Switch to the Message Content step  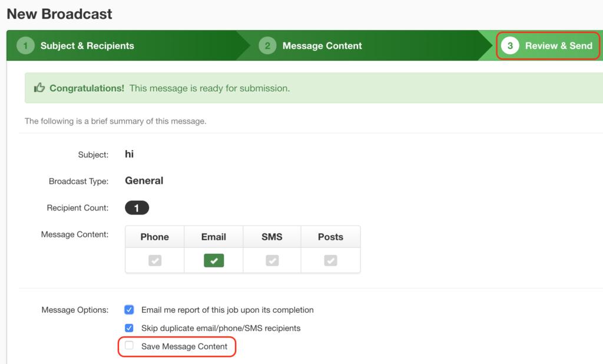322,45
